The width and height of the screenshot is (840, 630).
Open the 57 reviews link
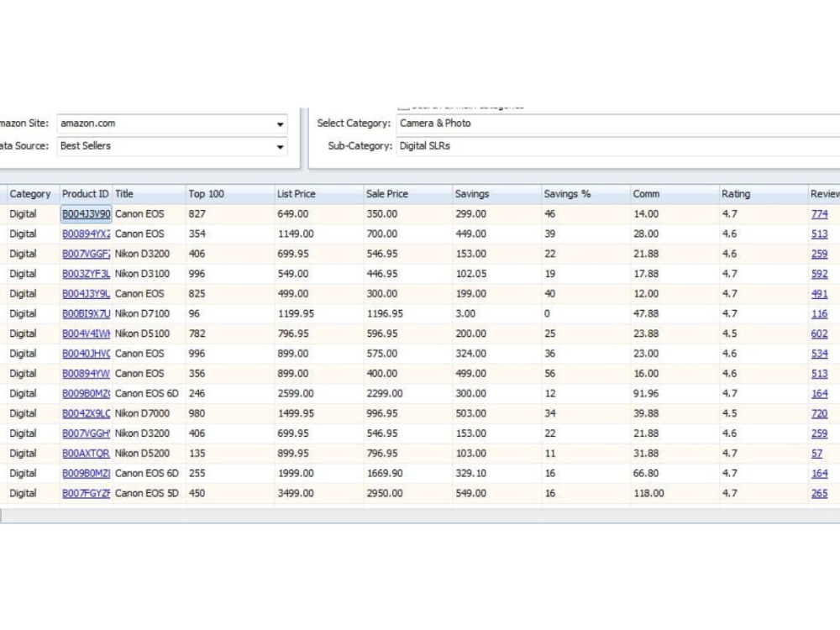click(816, 454)
